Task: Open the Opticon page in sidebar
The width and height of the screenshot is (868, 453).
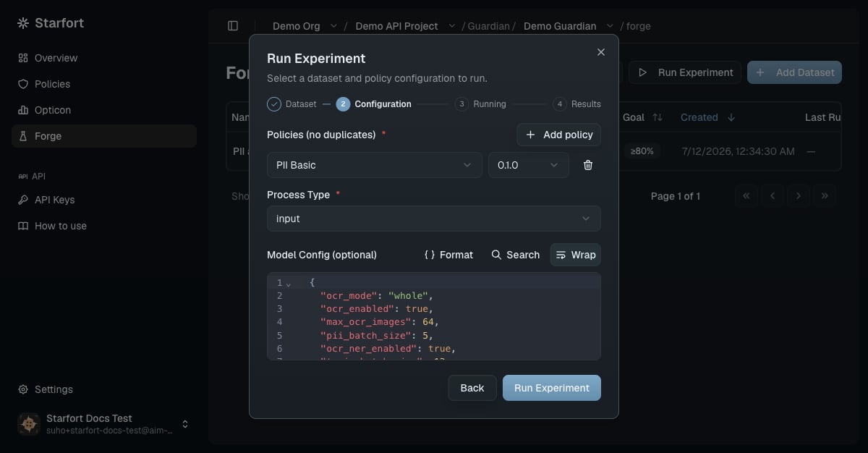Action: pyautogui.click(x=103, y=110)
